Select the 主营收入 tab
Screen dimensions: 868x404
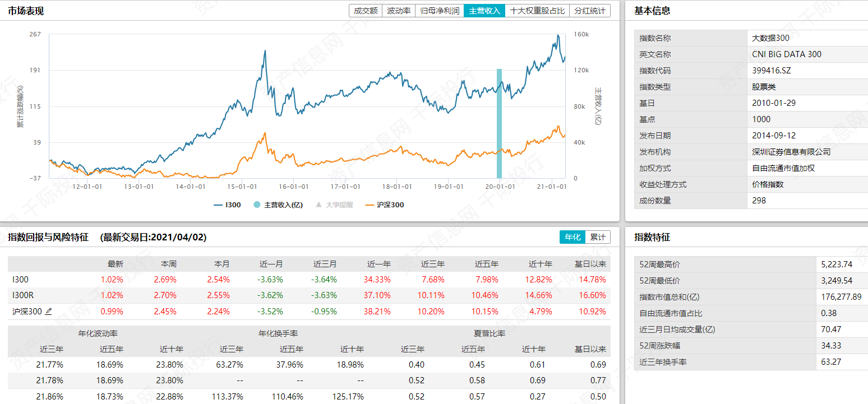484,11
